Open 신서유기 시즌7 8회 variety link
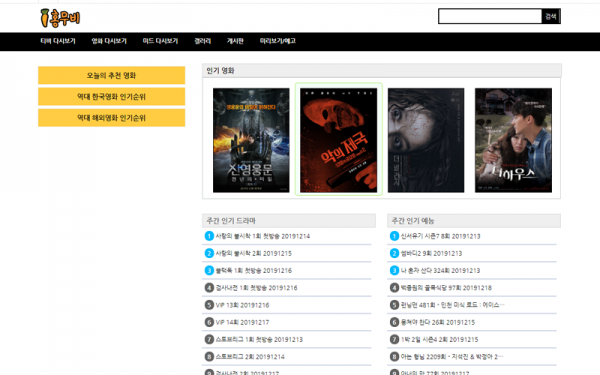Image resolution: width=600 pixels, height=375 pixels. tap(440, 236)
